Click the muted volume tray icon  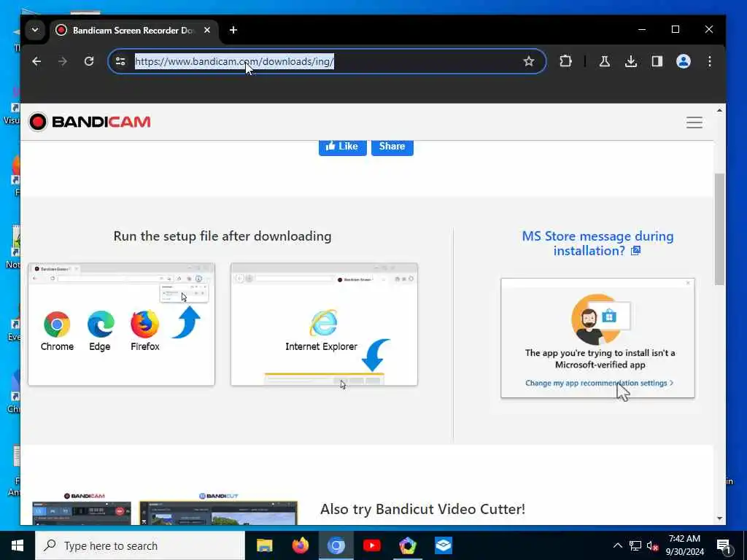[652, 545]
